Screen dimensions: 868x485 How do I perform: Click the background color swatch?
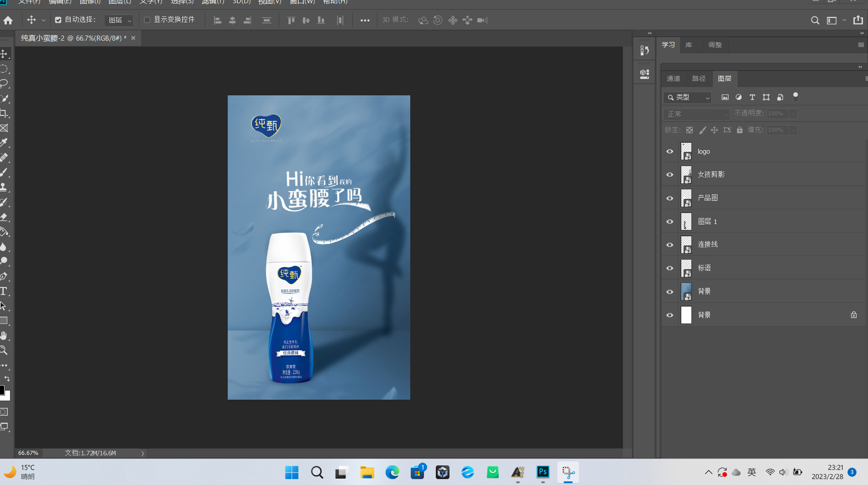(7, 396)
